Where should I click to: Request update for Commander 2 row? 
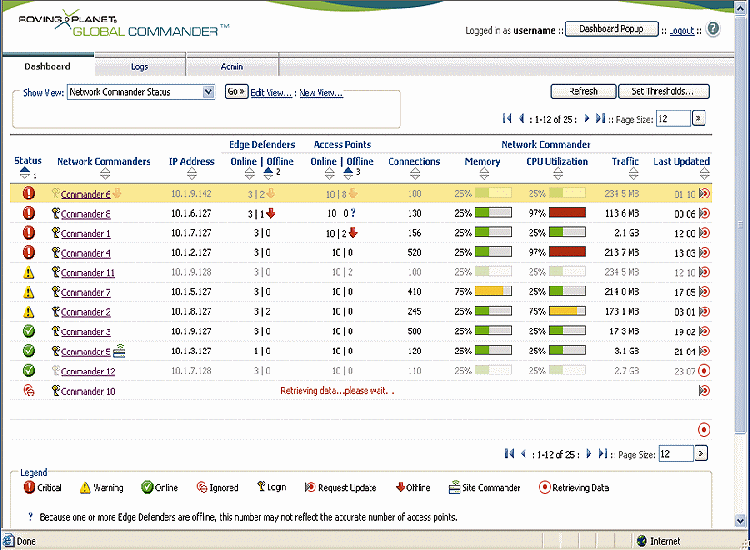click(704, 311)
